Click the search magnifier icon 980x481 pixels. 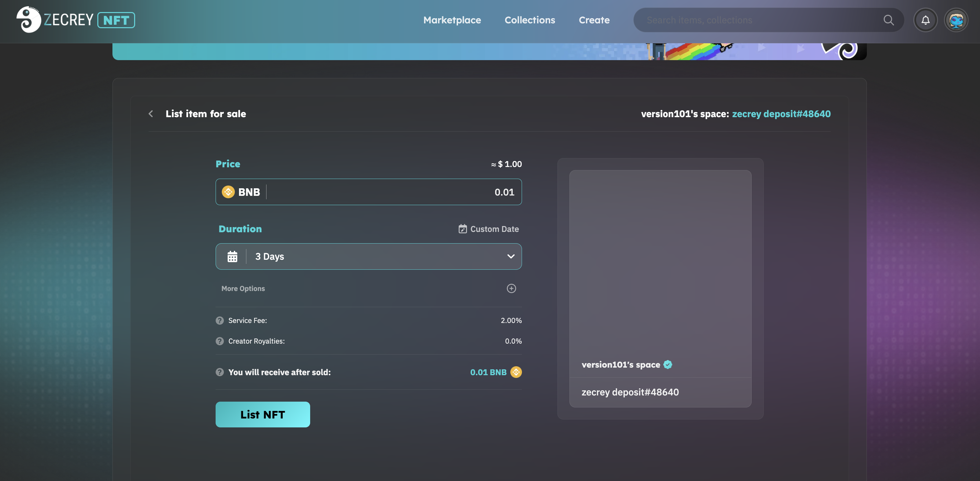pos(888,20)
